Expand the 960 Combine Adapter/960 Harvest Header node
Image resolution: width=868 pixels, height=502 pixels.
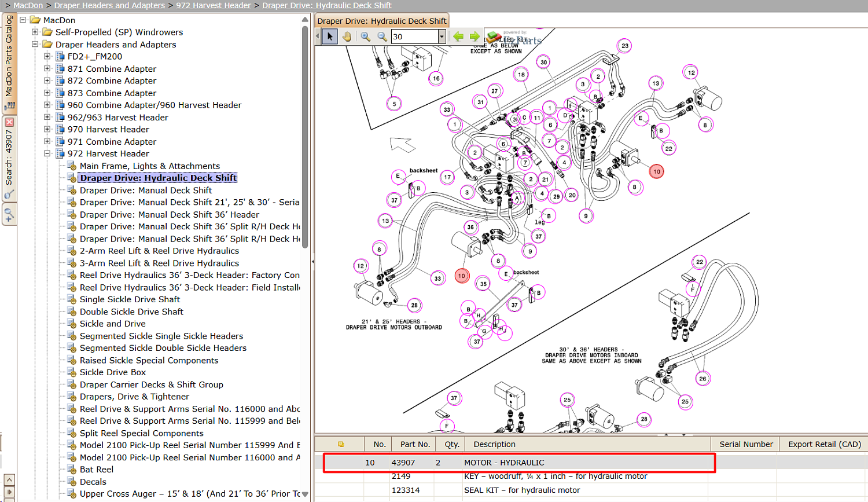tap(47, 105)
